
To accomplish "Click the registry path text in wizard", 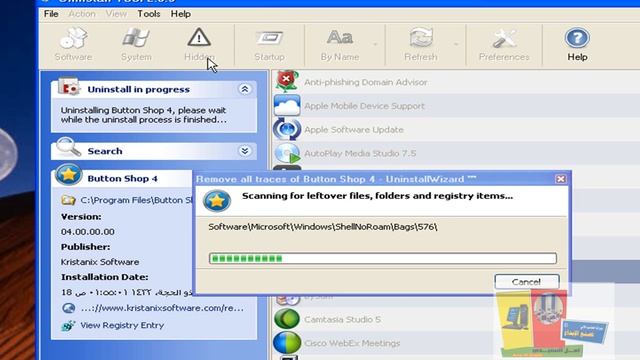I will [x=323, y=227].
